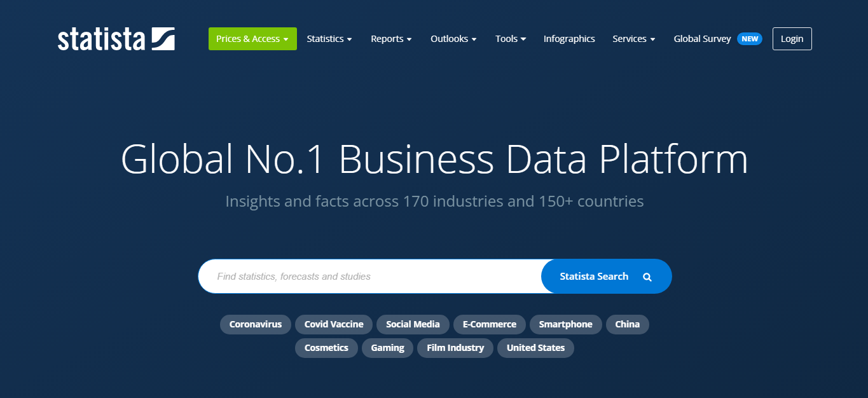Expand the Reports menu
868x398 pixels.
[x=391, y=39]
